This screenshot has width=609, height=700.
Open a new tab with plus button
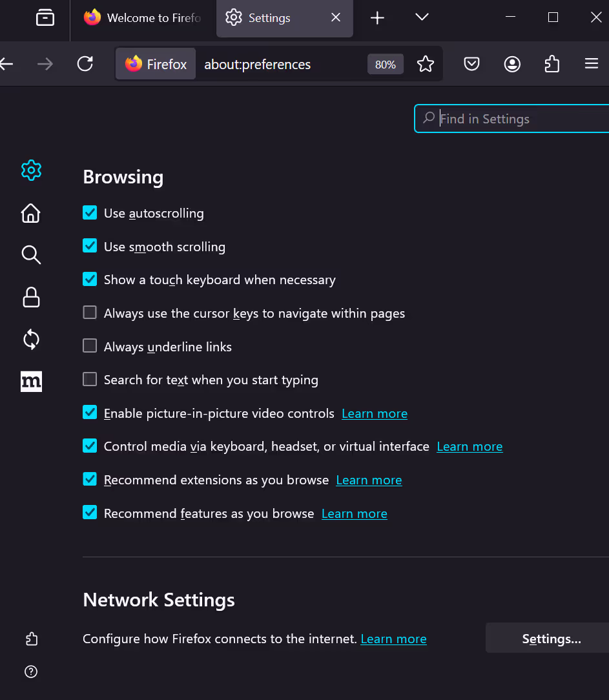click(x=377, y=18)
